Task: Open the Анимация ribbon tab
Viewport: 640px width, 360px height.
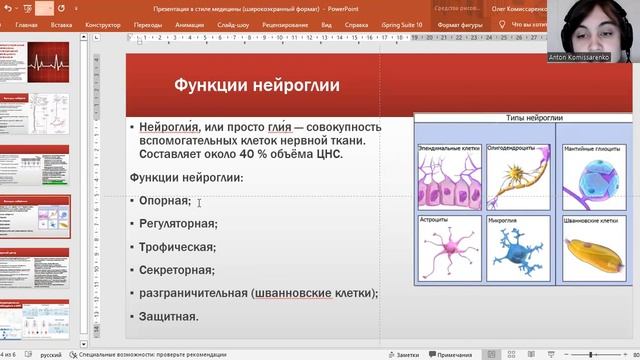Action: click(189, 25)
